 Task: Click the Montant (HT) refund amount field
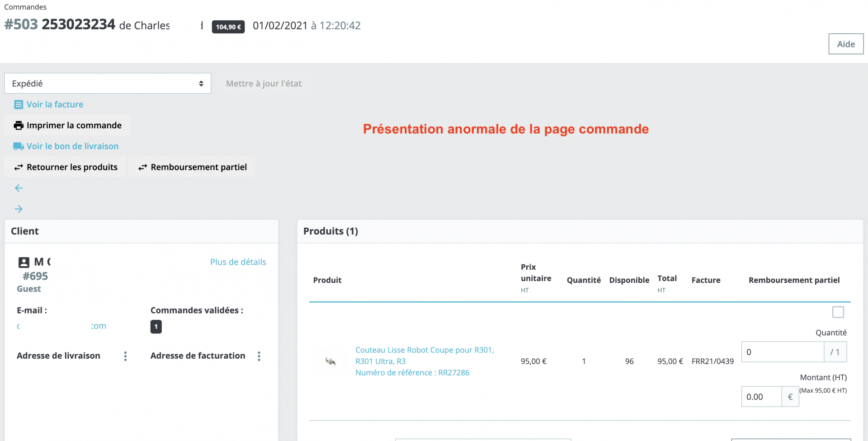tap(762, 397)
